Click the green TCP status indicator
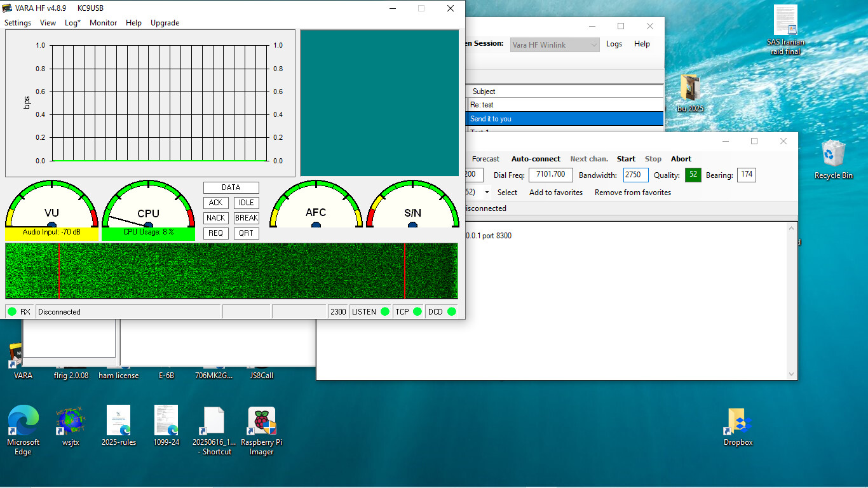This screenshot has width=868, height=488. click(x=417, y=311)
